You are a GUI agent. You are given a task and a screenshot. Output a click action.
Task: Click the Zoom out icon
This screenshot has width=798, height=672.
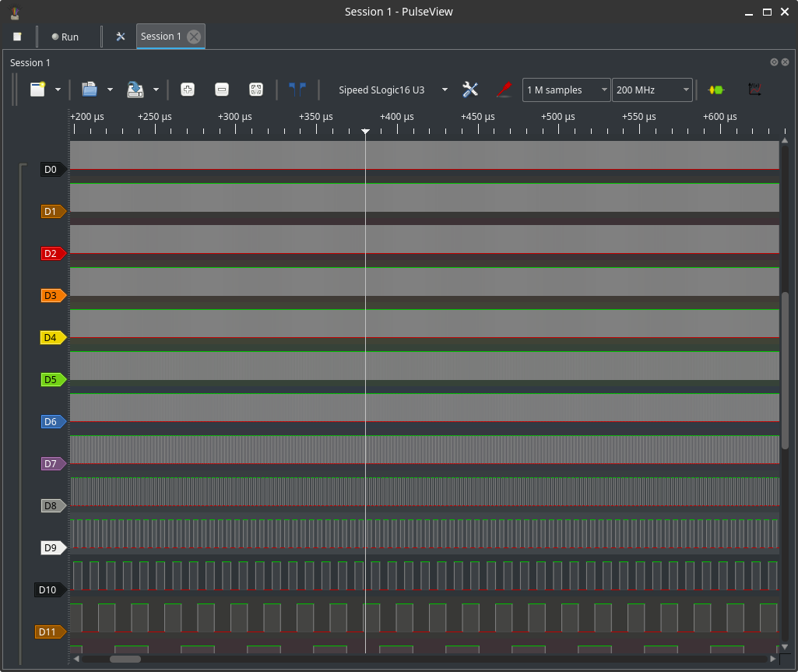coord(221,90)
